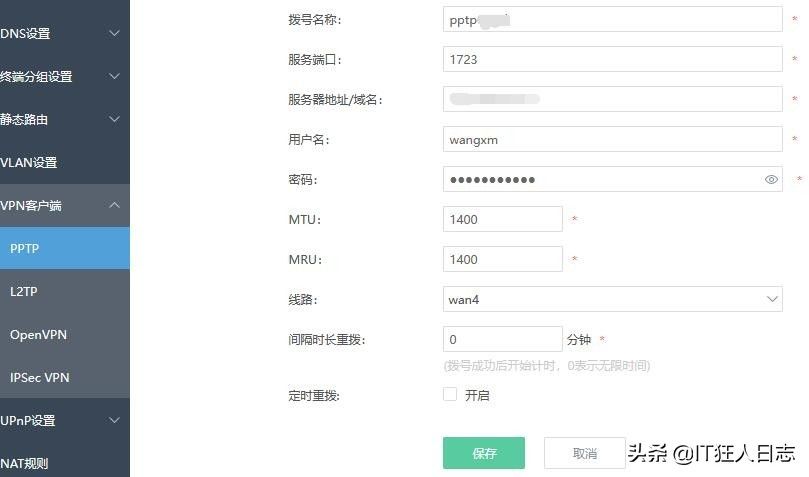Select the PPTP menu item

coord(64,249)
